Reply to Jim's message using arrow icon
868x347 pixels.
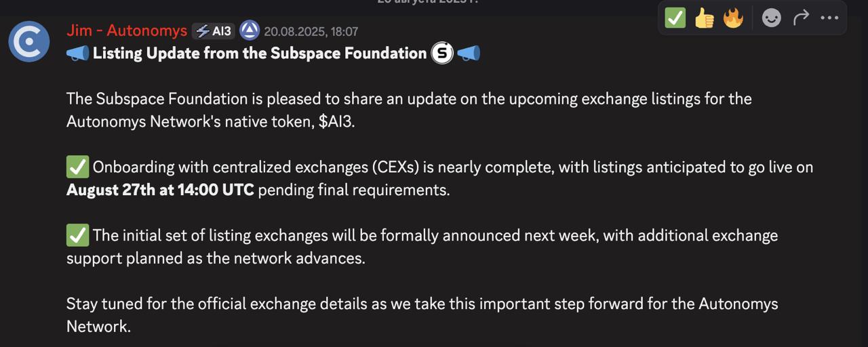pyautogui.click(x=801, y=18)
